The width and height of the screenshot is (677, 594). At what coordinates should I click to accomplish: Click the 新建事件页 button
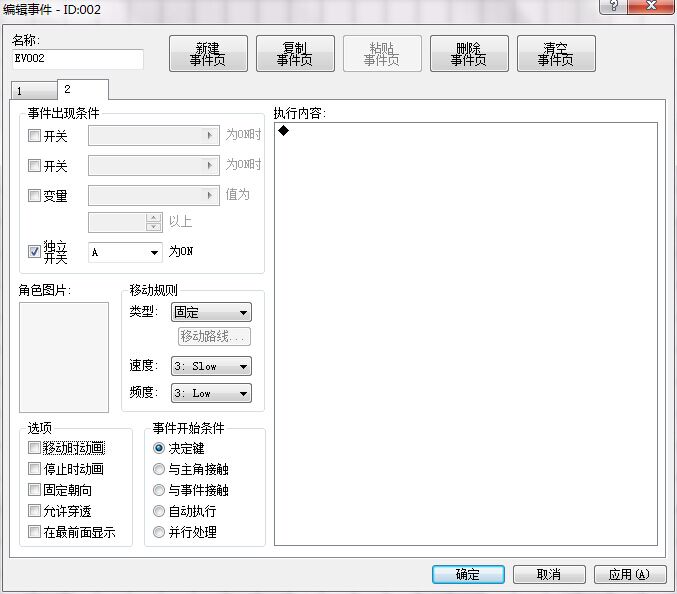click(x=208, y=54)
